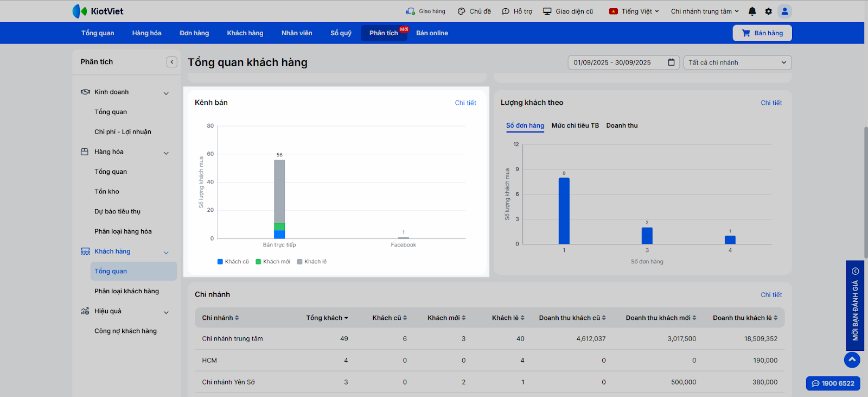Open the Hàng hóa menu
The height and width of the screenshot is (397, 868).
point(146,33)
